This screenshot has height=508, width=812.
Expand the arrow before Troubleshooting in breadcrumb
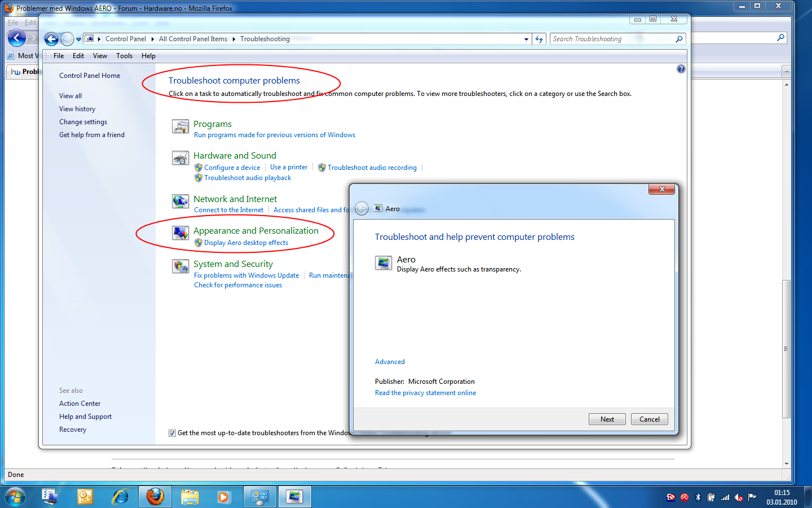click(x=233, y=39)
